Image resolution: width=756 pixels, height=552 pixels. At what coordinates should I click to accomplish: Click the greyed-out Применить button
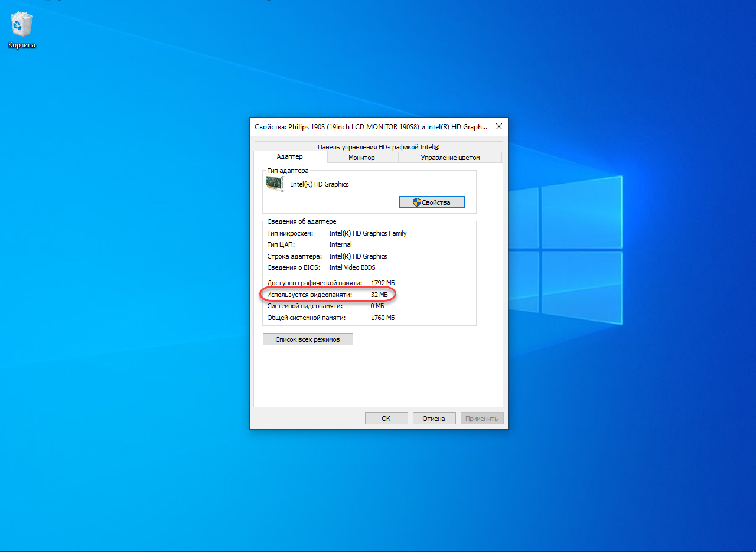coord(482,419)
